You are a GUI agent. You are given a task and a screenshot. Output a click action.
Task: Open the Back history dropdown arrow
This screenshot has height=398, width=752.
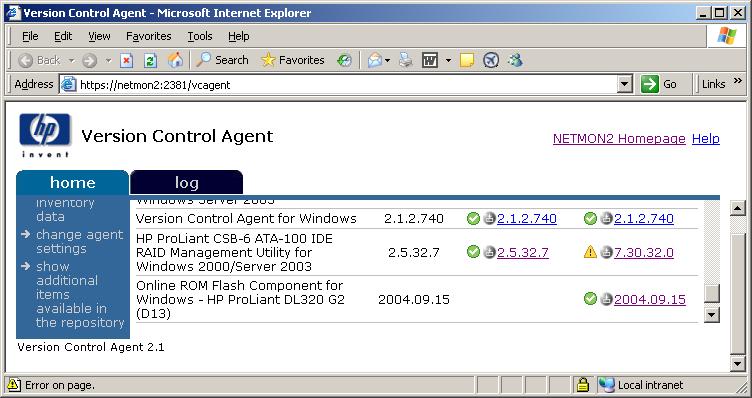[71, 60]
